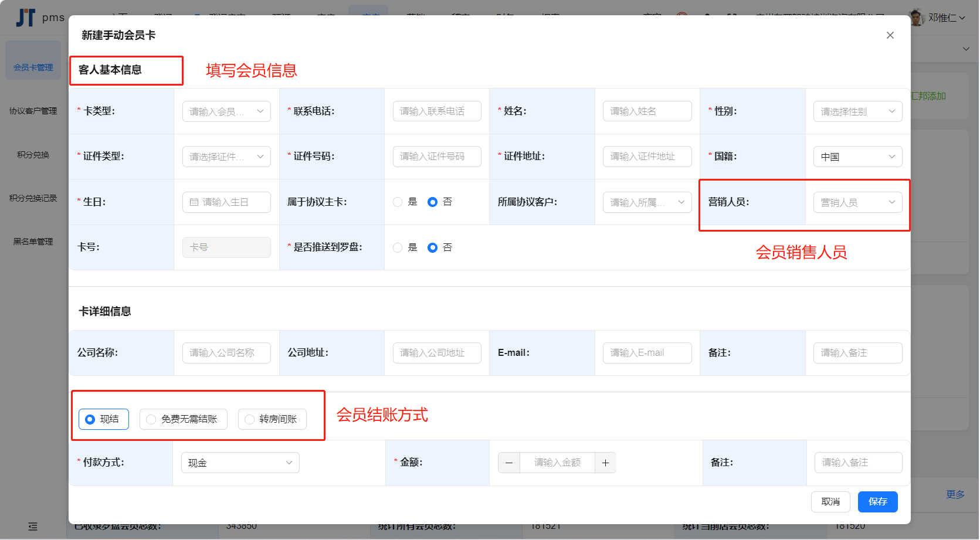The height and width of the screenshot is (540, 980).
Task: Click the user avatar for 邓惟仁
Action: 917,18
